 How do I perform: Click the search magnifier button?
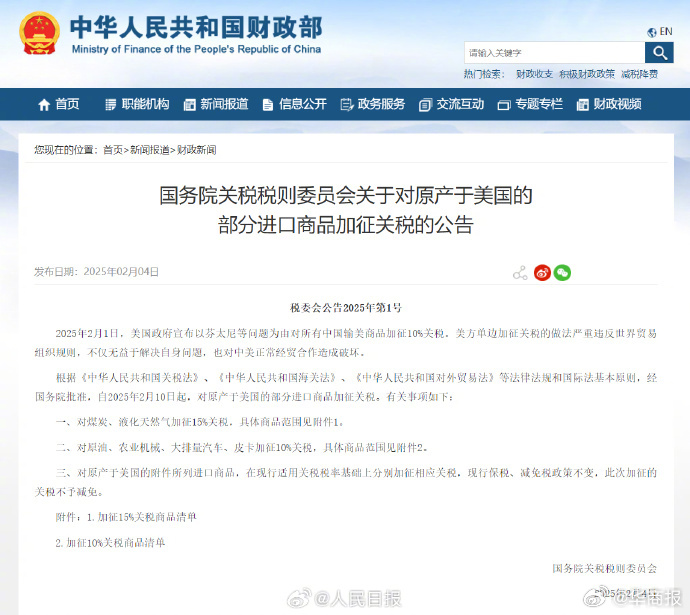(x=659, y=53)
